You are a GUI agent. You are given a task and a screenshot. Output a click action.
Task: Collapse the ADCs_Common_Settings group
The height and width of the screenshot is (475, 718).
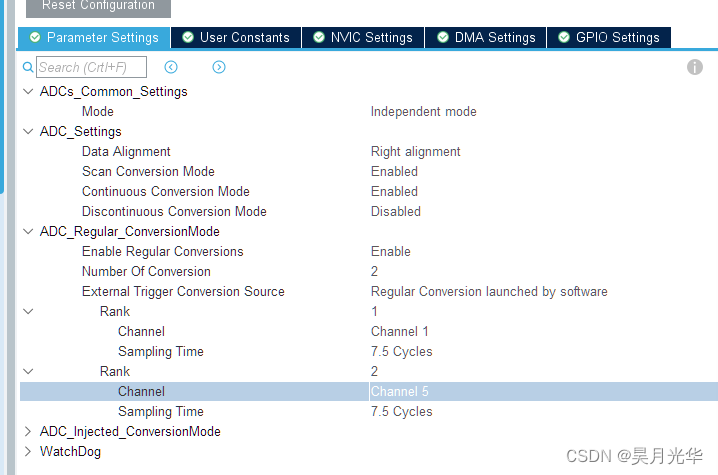[x=28, y=92]
